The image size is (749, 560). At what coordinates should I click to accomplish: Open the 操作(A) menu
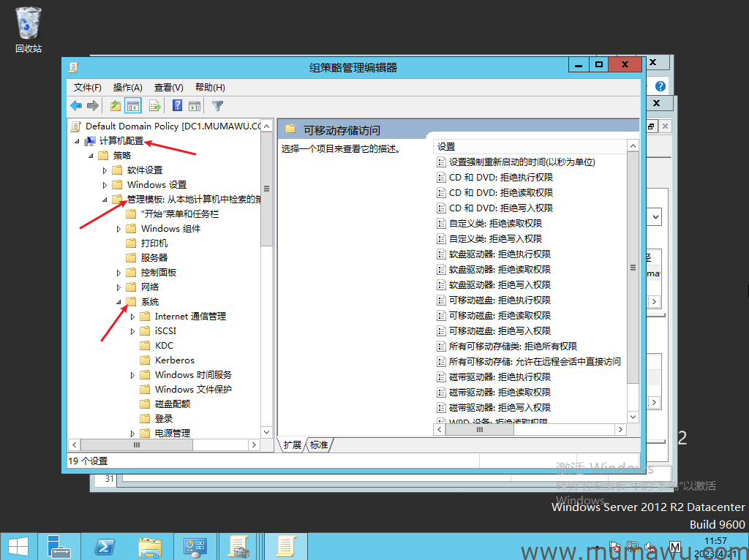[127, 87]
